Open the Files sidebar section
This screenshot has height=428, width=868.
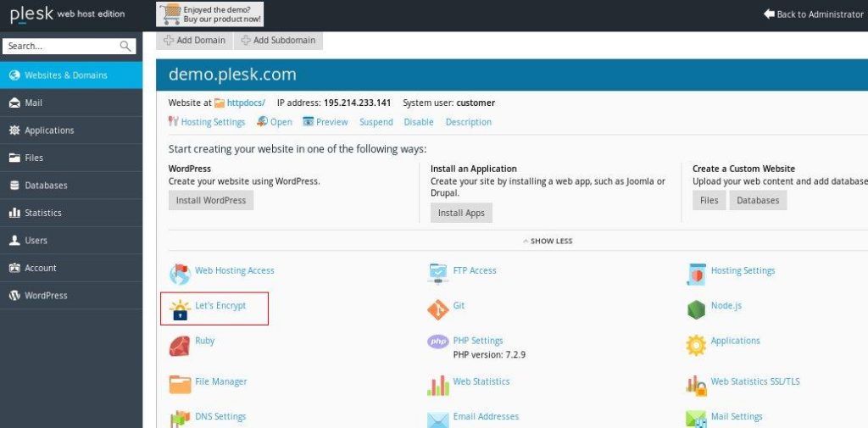[71, 158]
